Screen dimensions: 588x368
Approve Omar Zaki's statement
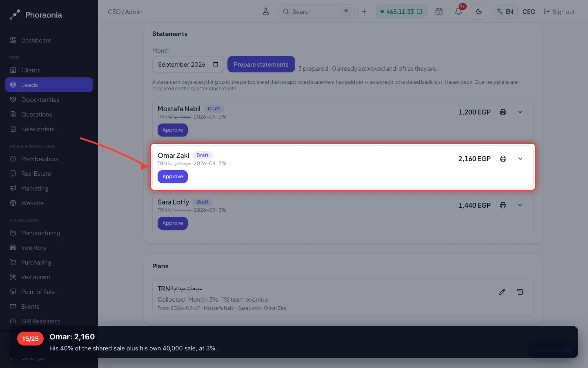pos(173,177)
